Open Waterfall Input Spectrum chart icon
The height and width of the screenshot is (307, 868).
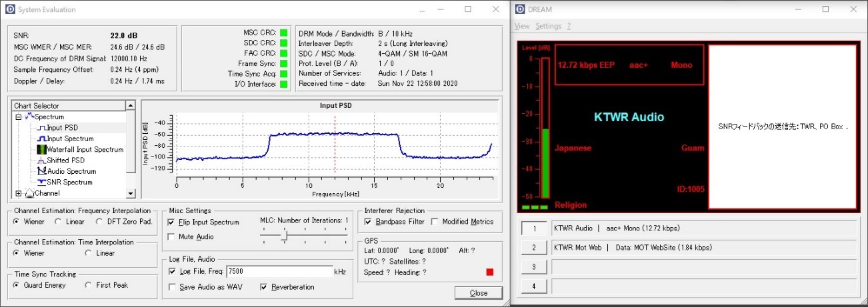pos(41,149)
